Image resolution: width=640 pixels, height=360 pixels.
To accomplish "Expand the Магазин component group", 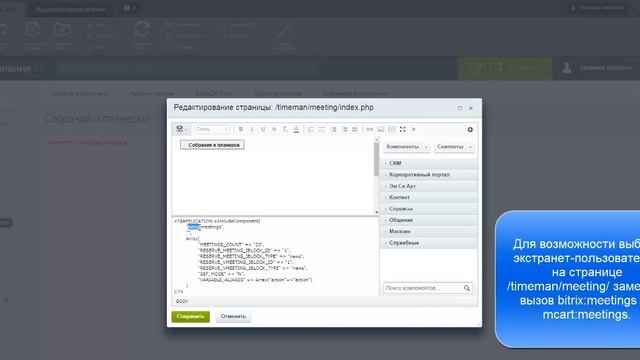I will tap(429, 231).
